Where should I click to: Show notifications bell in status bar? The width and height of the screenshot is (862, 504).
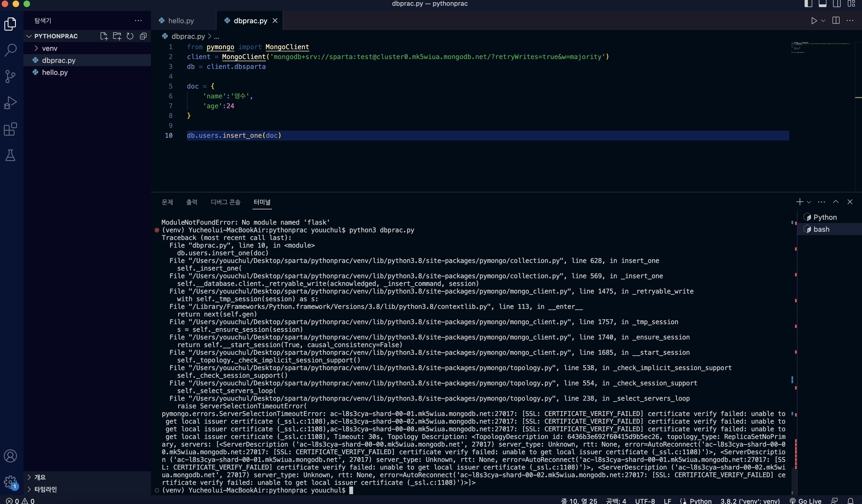coord(850,500)
